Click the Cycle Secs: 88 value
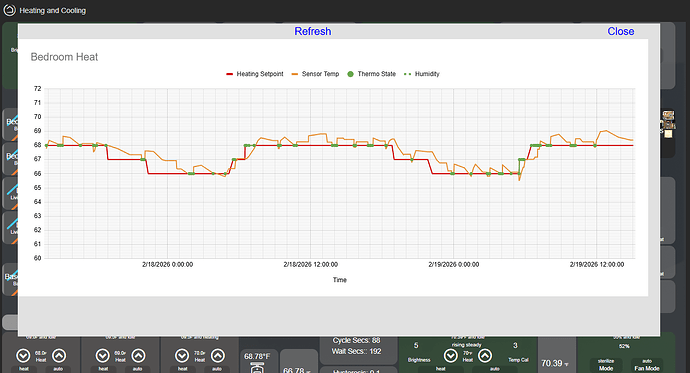Image resolution: width=690 pixels, height=373 pixels. coord(356,340)
